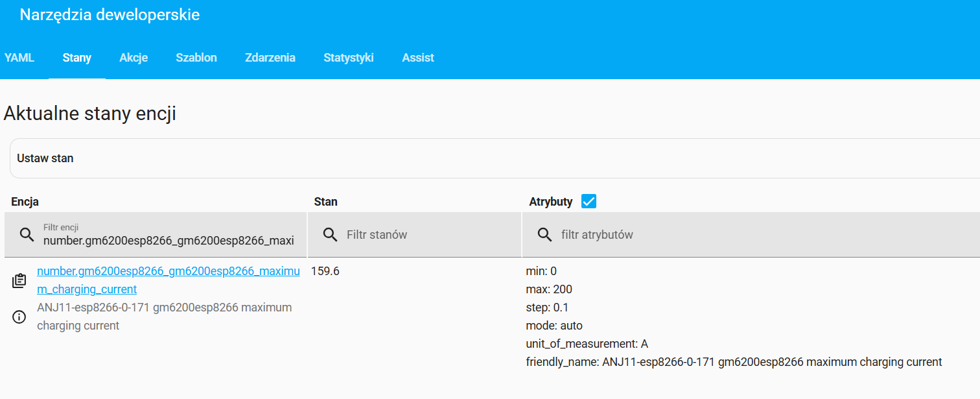Uncheck the Atrybuty checkbox

click(x=589, y=202)
